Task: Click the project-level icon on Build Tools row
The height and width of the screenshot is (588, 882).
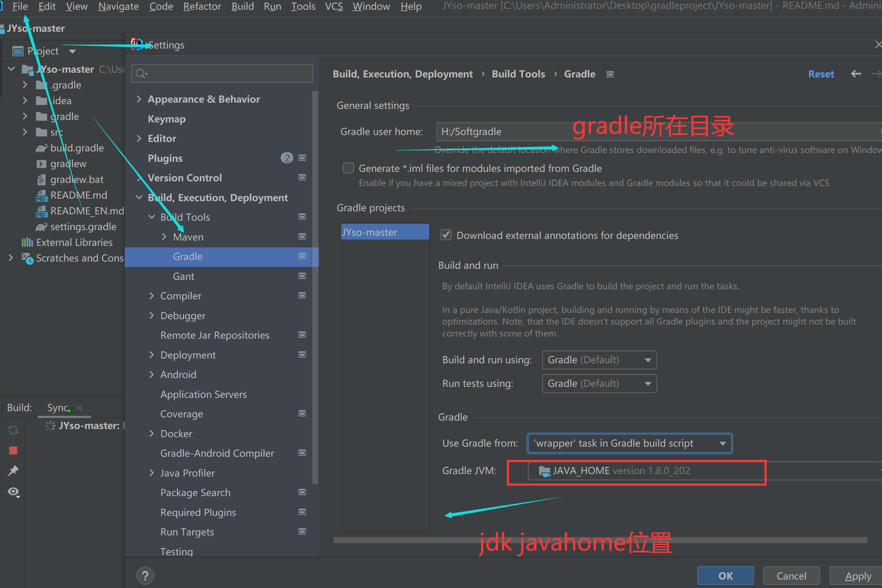Action: pyautogui.click(x=302, y=217)
